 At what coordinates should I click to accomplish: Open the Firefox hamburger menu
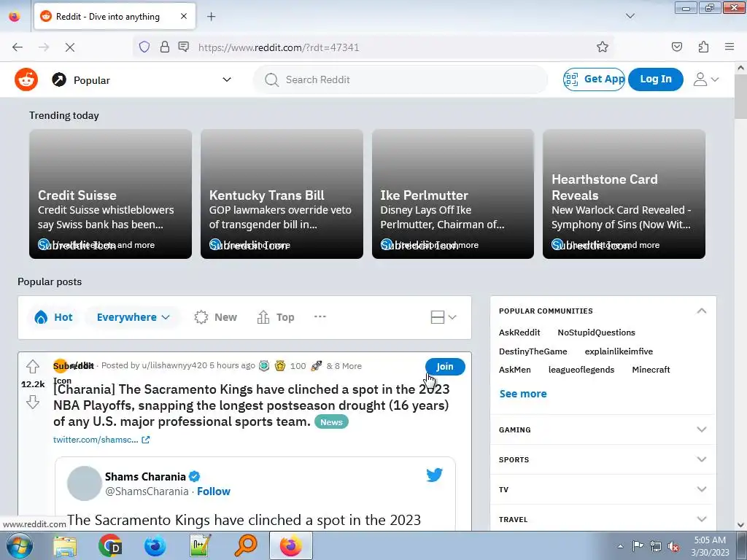tap(729, 47)
